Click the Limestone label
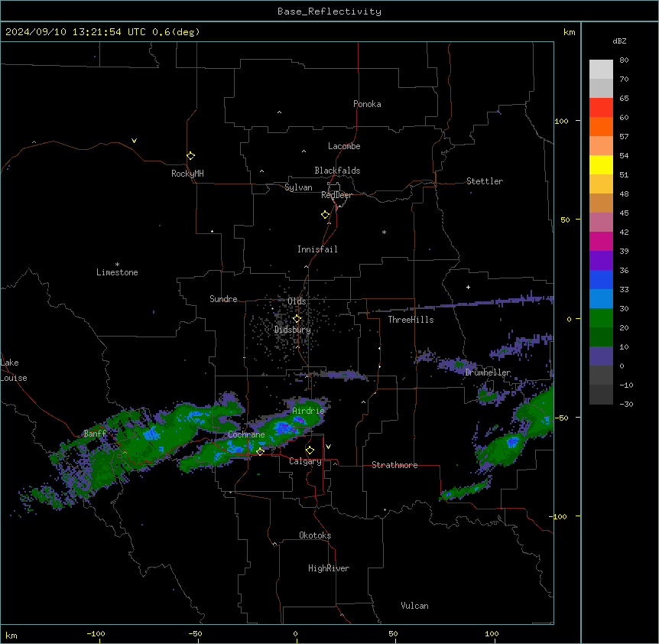Viewport: 659px width, 644px height. coord(117,272)
